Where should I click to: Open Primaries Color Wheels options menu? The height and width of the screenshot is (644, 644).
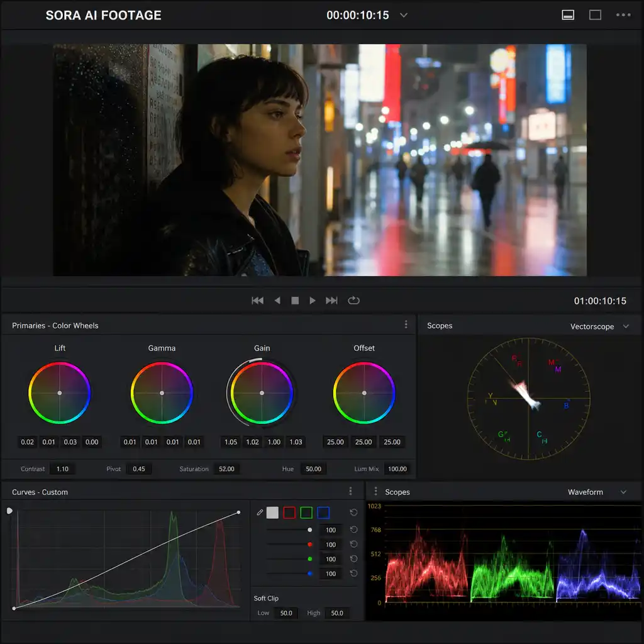406,325
